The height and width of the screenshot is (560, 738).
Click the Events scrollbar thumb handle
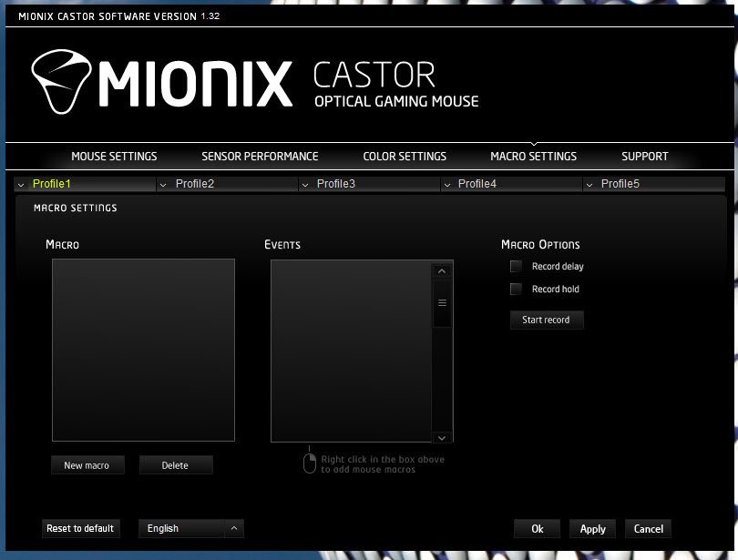coord(442,303)
